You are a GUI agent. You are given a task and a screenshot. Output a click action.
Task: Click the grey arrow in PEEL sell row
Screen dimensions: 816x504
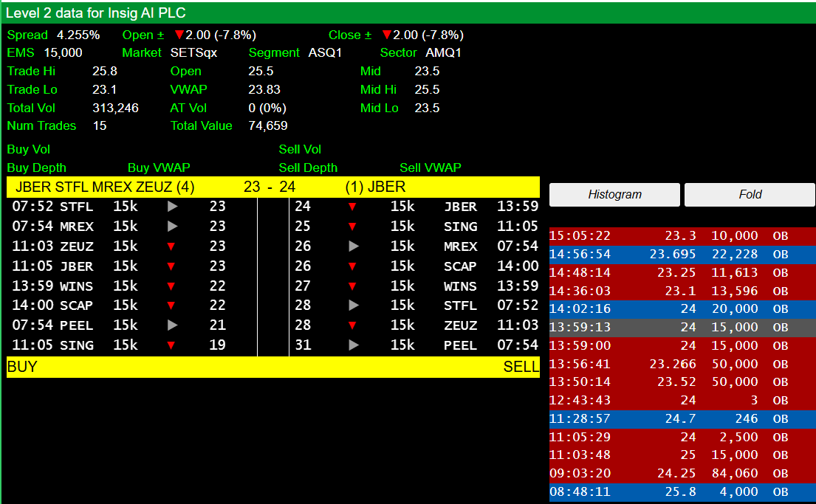tap(354, 345)
